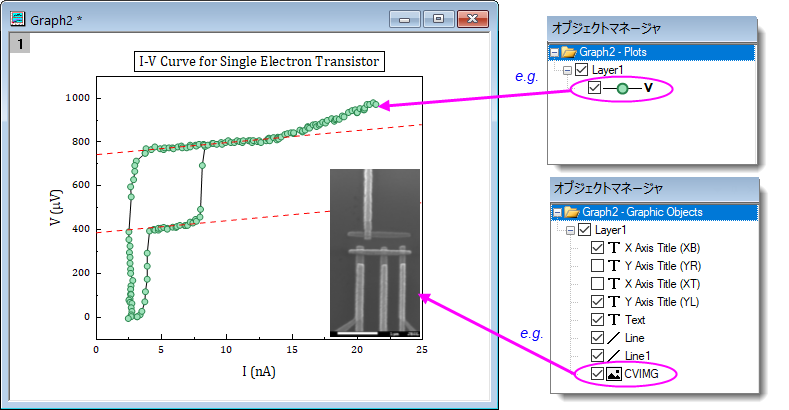Select Y Axis Title (YL) in the object list
The height and width of the screenshot is (410, 789).
tap(662, 301)
